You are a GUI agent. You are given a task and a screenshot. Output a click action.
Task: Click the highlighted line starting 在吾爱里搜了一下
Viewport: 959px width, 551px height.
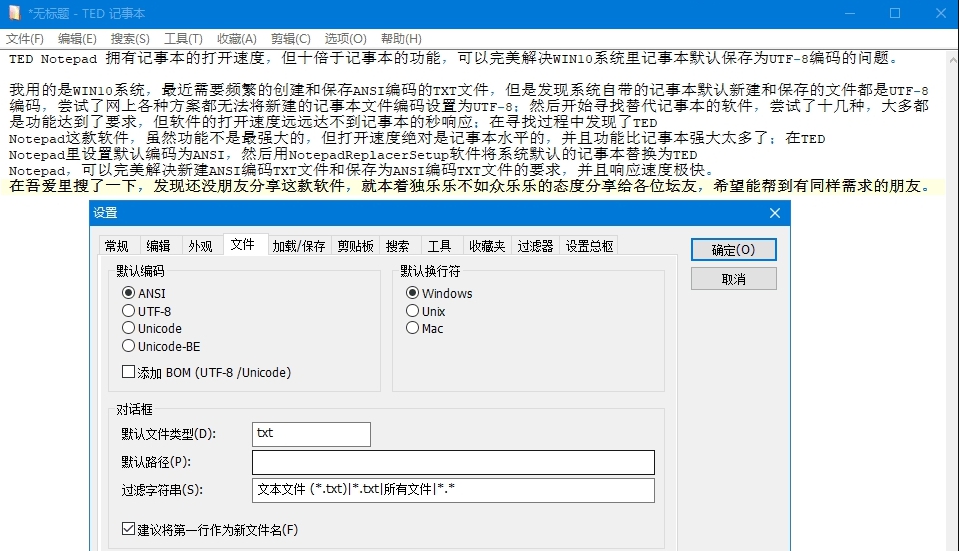tap(470, 186)
